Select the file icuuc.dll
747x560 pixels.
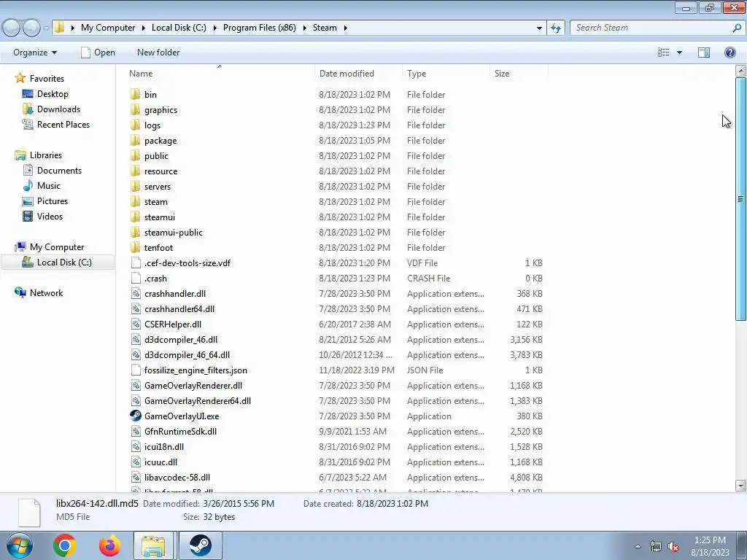[161, 462]
